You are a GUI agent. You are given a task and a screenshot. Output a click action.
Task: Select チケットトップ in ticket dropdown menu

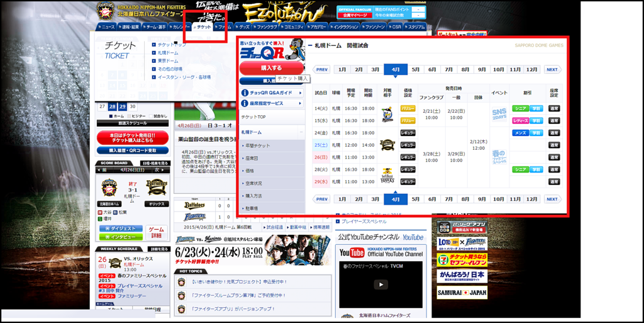(172, 45)
